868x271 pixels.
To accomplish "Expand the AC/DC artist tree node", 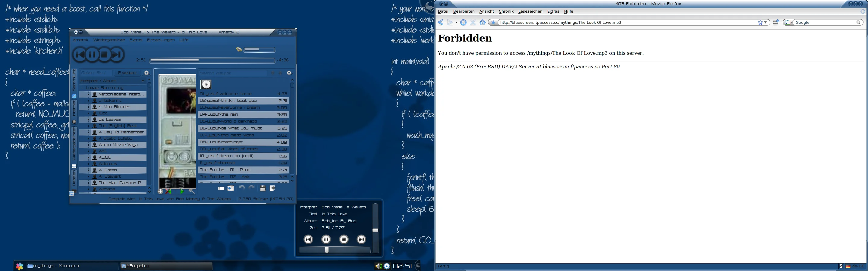I will pos(88,157).
